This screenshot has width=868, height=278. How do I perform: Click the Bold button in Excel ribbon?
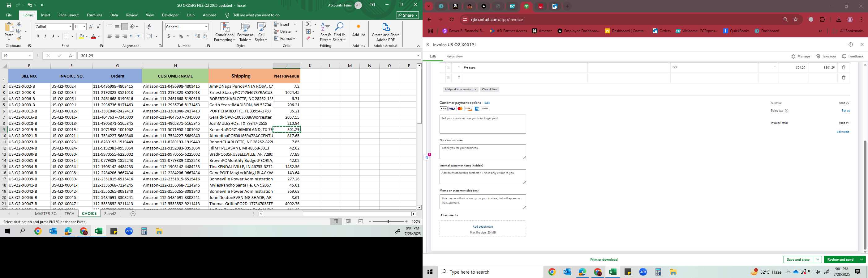tap(38, 36)
